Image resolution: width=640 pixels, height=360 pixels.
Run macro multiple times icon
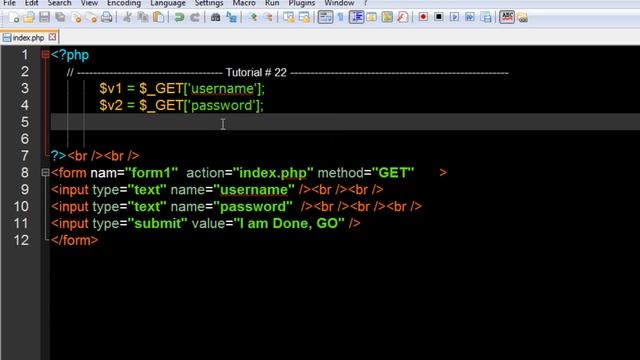tap(470, 18)
